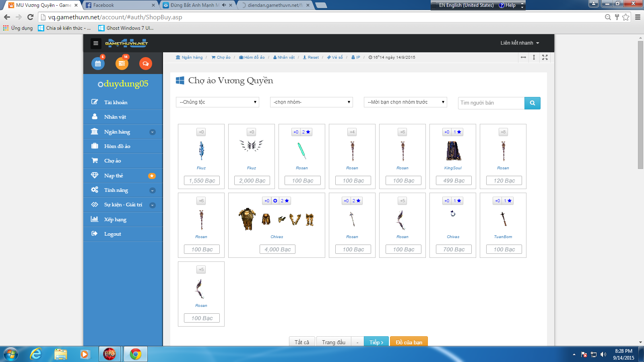Open the calendar notification icon

(98, 64)
